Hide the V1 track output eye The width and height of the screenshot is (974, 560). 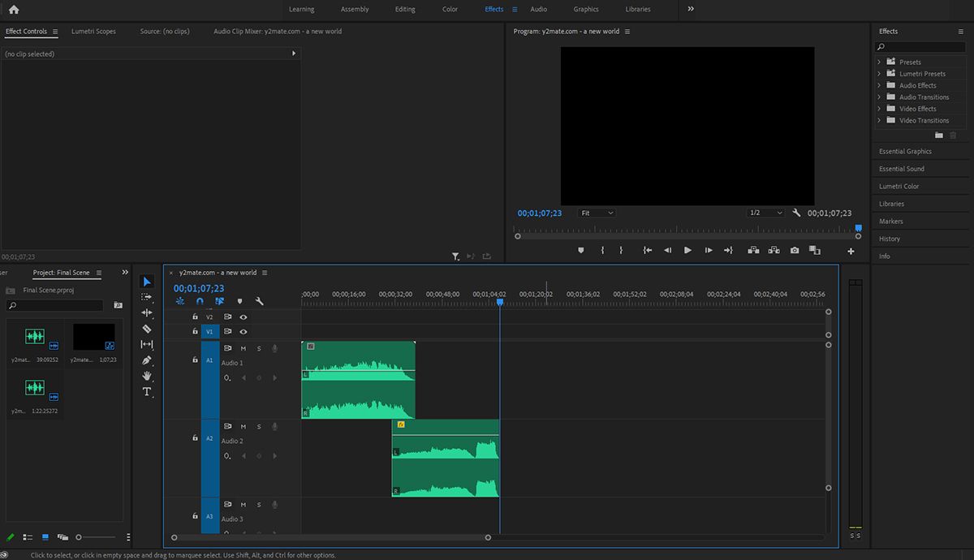coord(243,331)
